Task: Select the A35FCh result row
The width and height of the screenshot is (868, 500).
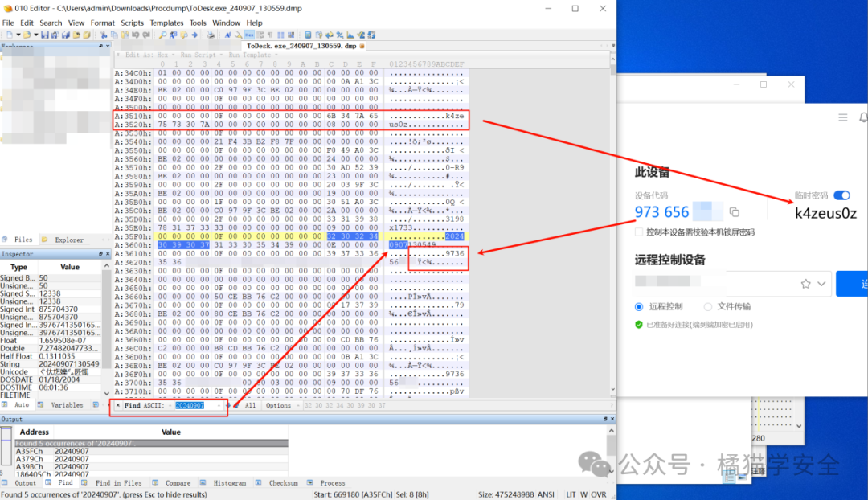Action: pos(151,451)
